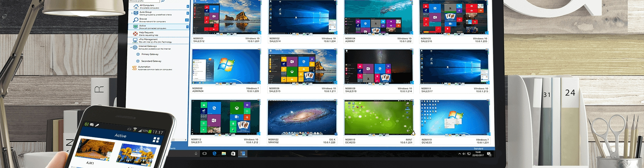Image resolution: width=644 pixels, height=168 pixels.
Task: Click the search icon beside Browse prefix
Action: click(x=163, y=1)
